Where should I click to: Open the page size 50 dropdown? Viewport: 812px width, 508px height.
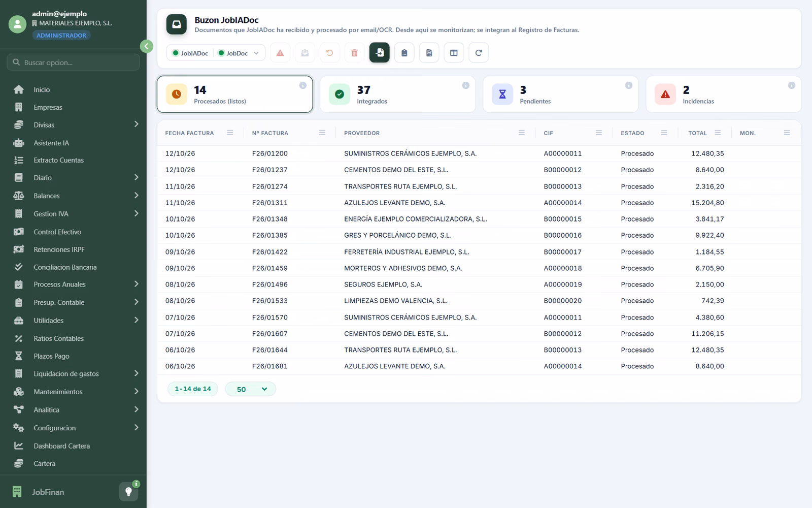pyautogui.click(x=251, y=389)
